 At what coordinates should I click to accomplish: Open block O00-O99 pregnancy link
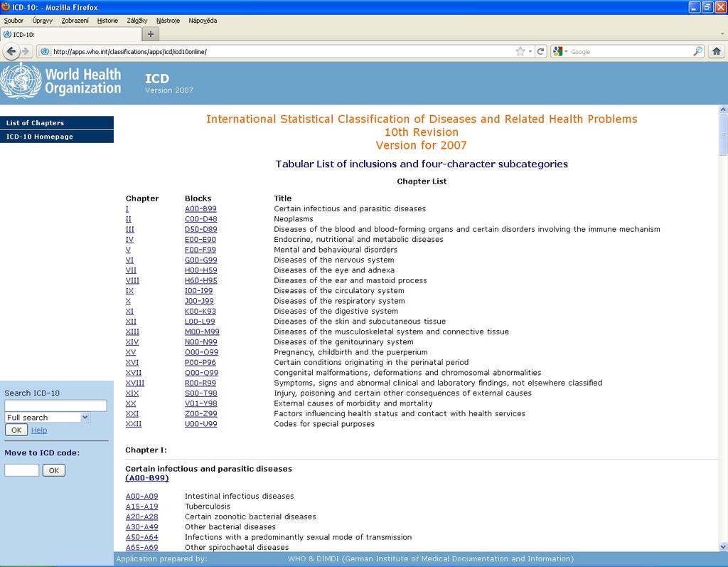tap(201, 352)
